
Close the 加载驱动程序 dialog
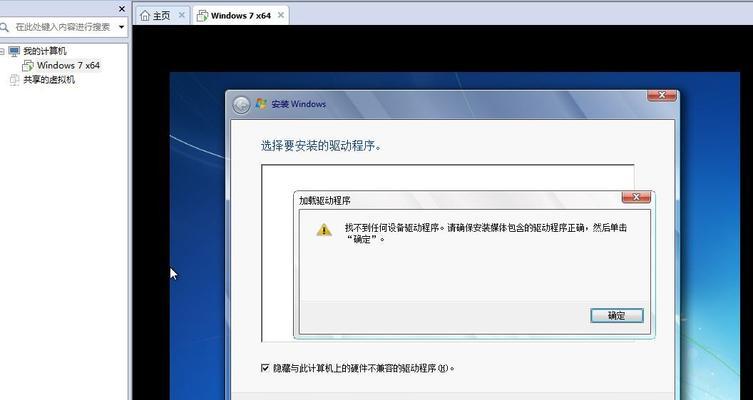click(x=636, y=197)
